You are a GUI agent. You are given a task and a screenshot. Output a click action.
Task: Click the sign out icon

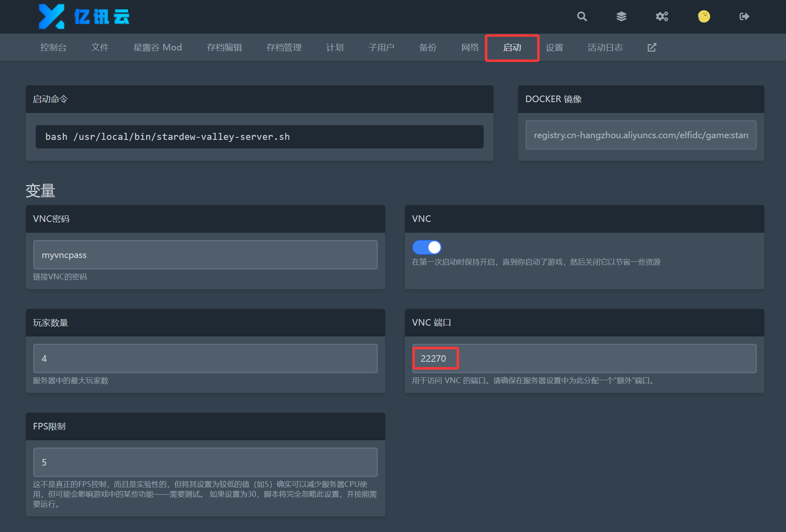(744, 16)
